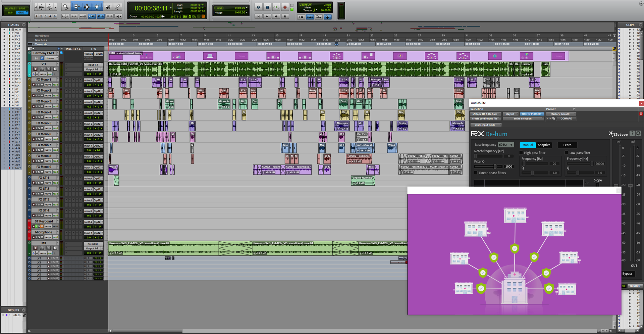Open the CLIPS list menu
644x334 pixels.
click(640, 25)
